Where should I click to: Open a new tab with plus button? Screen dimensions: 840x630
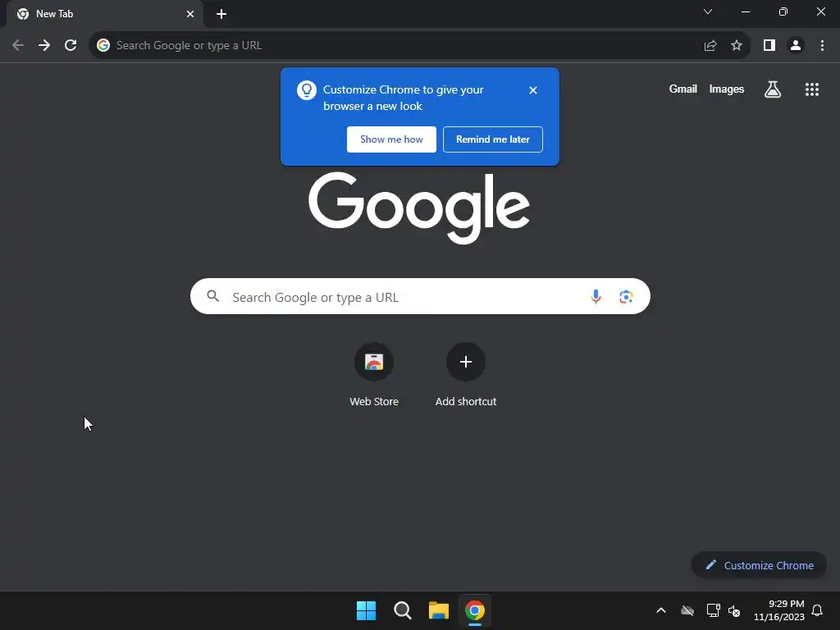[221, 14]
